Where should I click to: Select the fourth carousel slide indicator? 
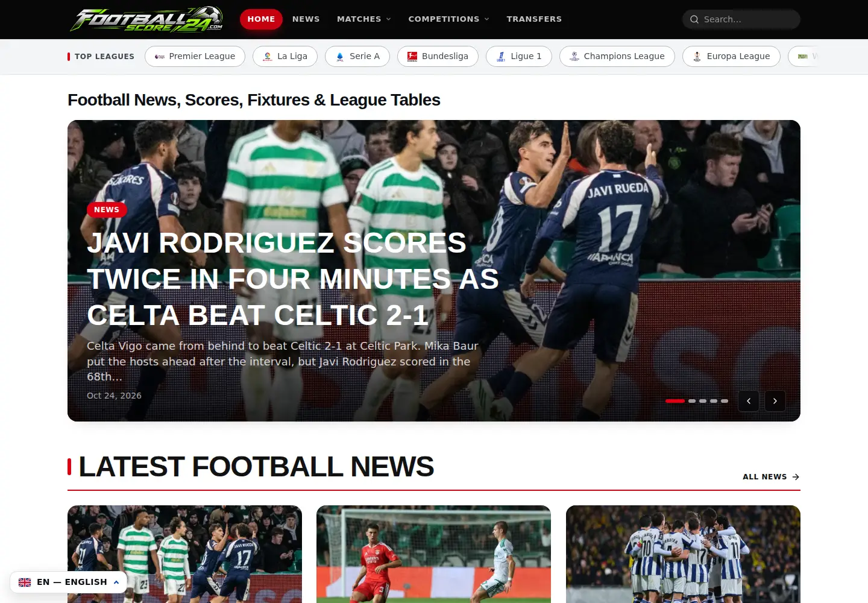tap(714, 401)
